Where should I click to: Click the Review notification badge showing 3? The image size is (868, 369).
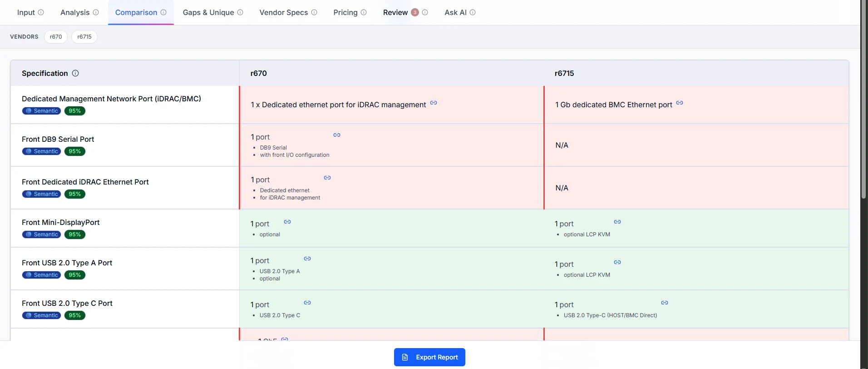point(415,12)
